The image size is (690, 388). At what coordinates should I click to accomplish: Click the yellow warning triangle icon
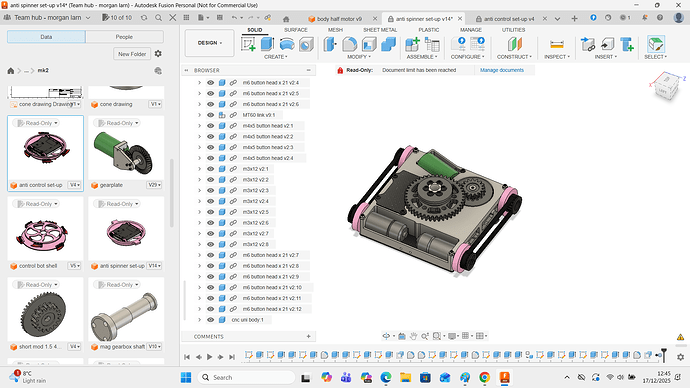[x=680, y=337]
